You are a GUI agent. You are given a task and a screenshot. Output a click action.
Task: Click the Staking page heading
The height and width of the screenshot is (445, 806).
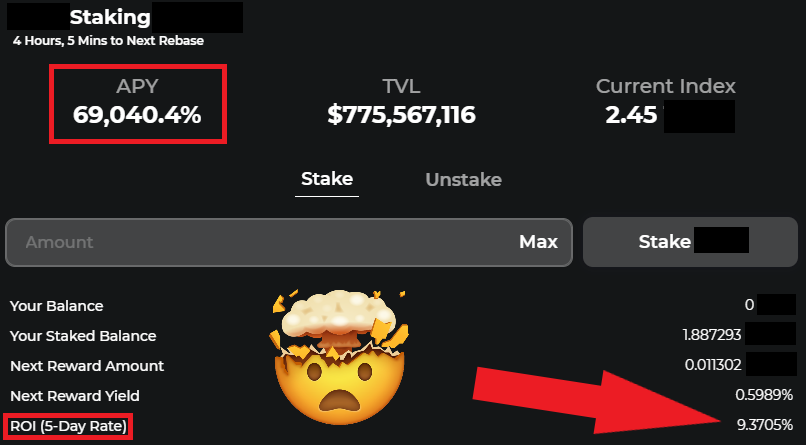(110, 17)
